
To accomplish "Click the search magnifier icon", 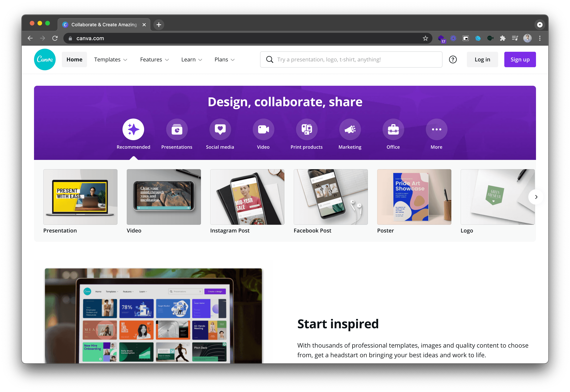I will 270,59.
